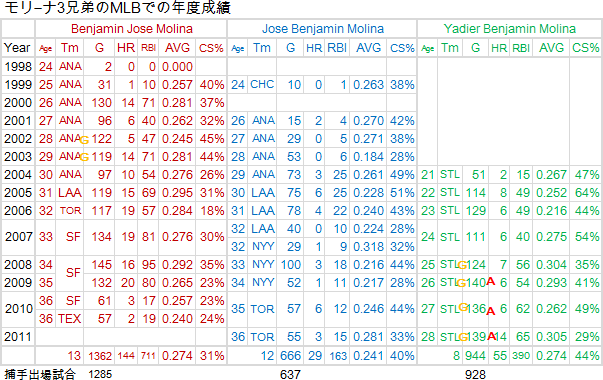Select the 2004 year row label

[x=18, y=175]
